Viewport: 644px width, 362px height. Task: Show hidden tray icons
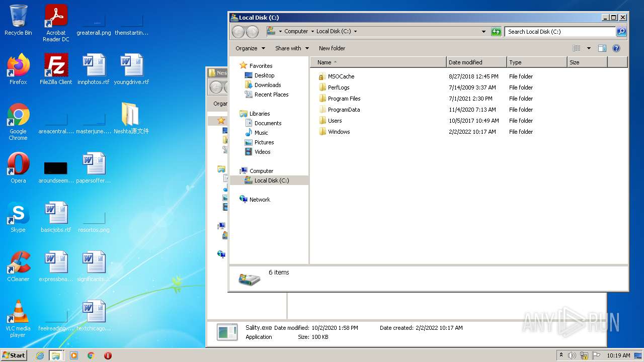561,355
